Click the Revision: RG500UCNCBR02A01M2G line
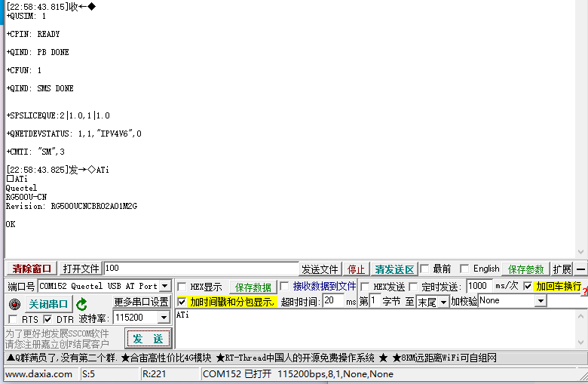The image size is (588, 384). click(x=72, y=206)
